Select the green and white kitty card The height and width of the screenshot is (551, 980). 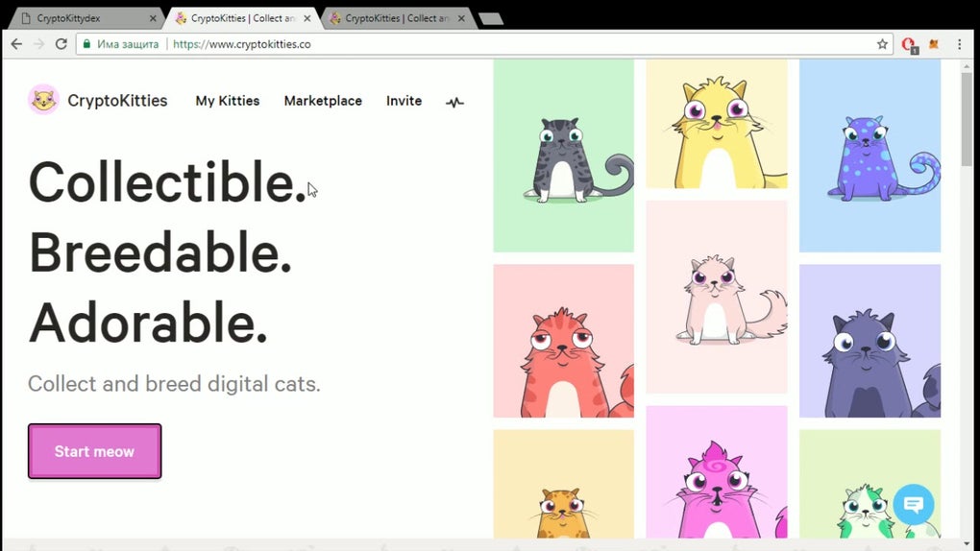(870, 484)
